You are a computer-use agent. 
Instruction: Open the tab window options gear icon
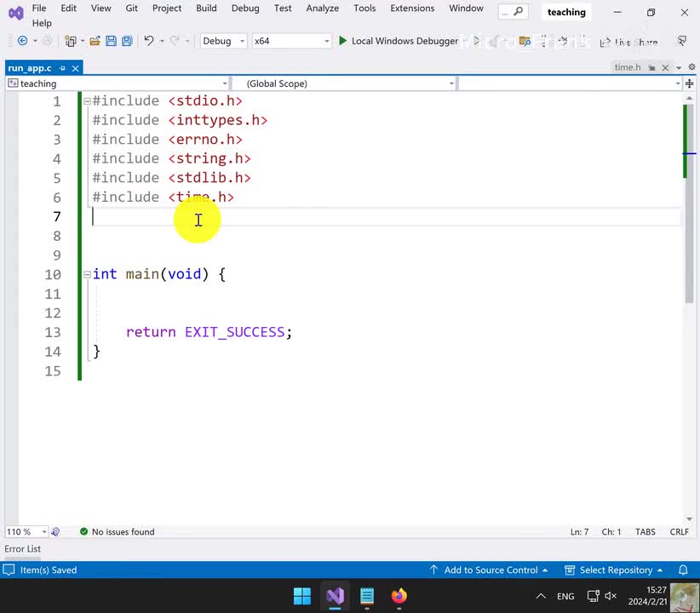click(691, 67)
